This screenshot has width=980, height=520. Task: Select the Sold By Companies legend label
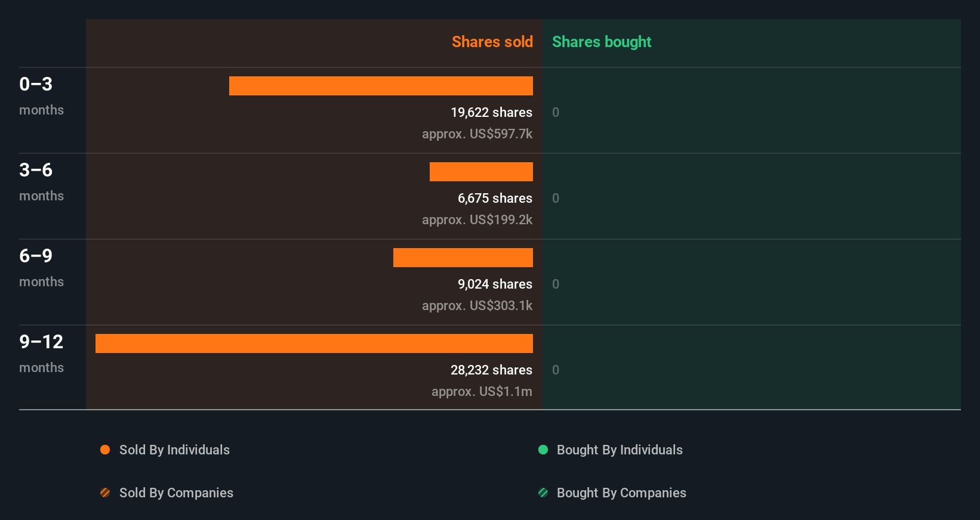(176, 493)
